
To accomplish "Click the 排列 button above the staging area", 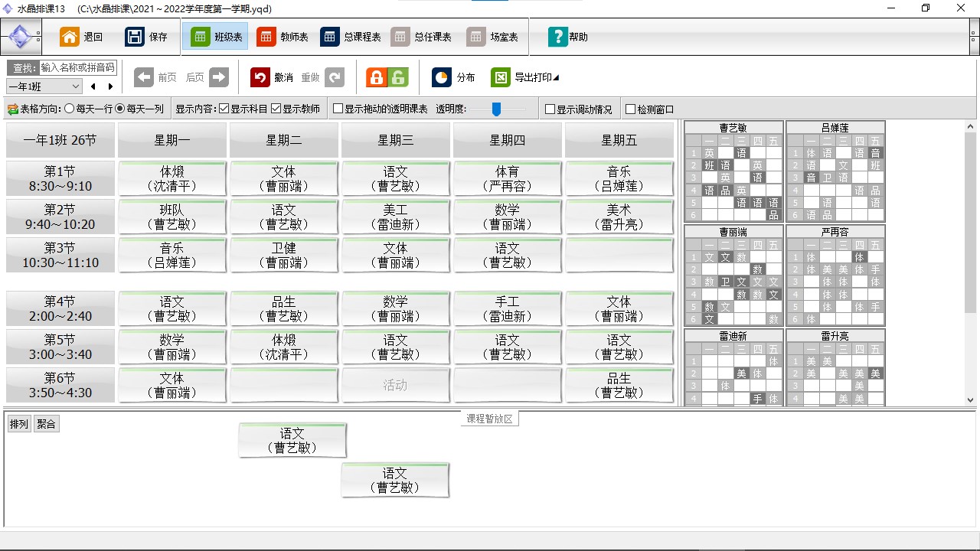I will pyautogui.click(x=18, y=423).
